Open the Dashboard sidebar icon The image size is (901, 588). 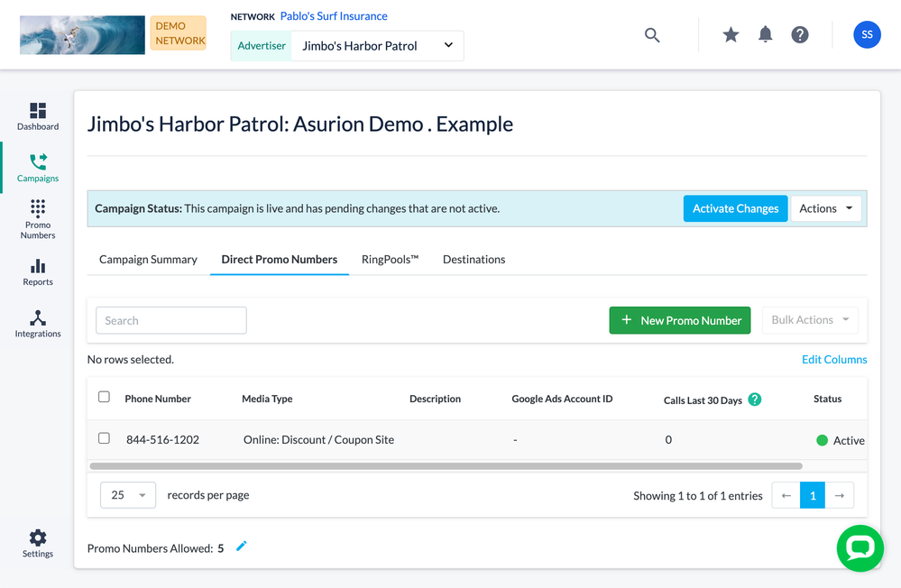38,116
